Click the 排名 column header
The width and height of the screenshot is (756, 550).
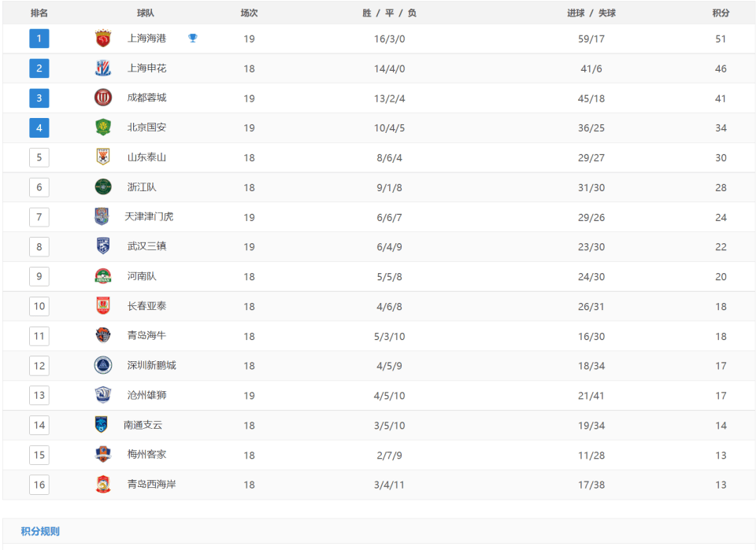point(39,13)
